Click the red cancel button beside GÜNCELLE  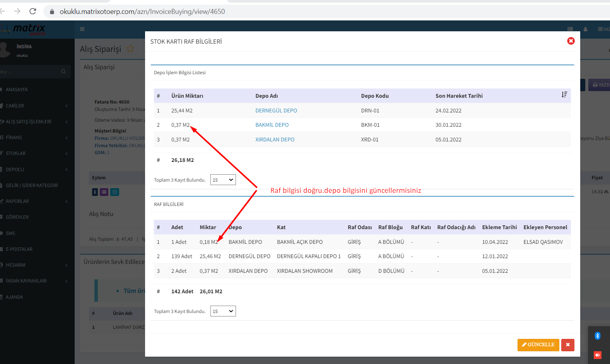click(567, 345)
